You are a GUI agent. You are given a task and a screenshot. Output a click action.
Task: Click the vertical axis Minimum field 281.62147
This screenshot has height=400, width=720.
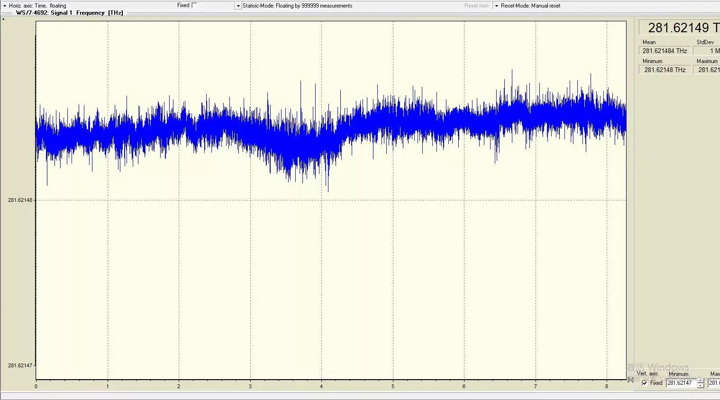tap(681, 383)
